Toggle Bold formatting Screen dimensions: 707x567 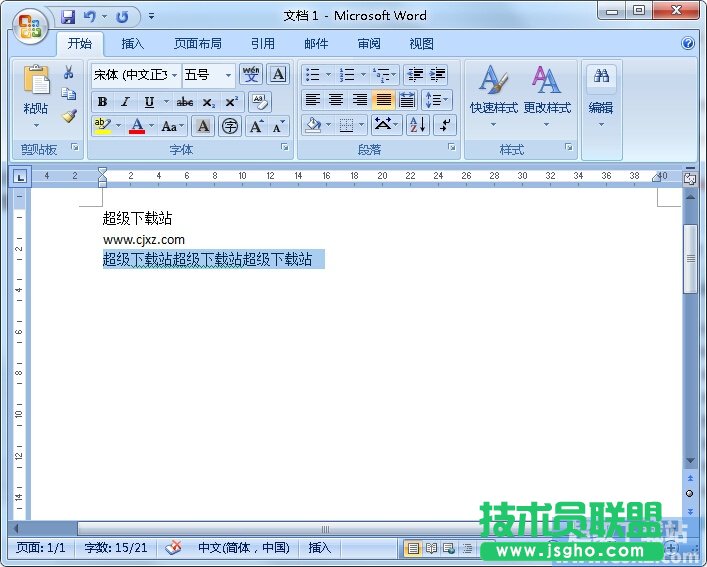point(102,101)
